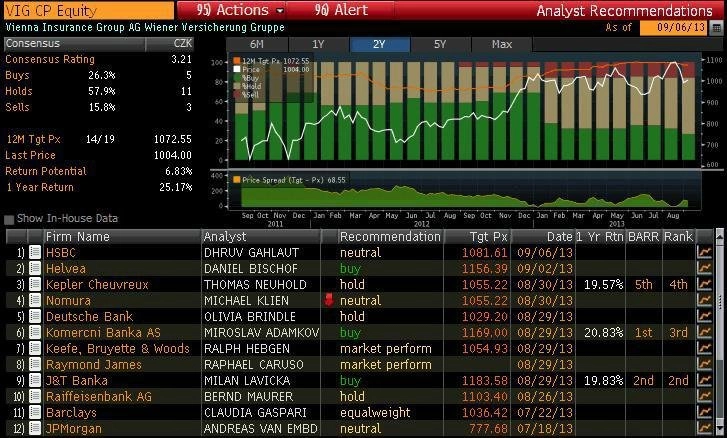Open the Barclays report document icon
This screenshot has height=438, width=727.
35,412
